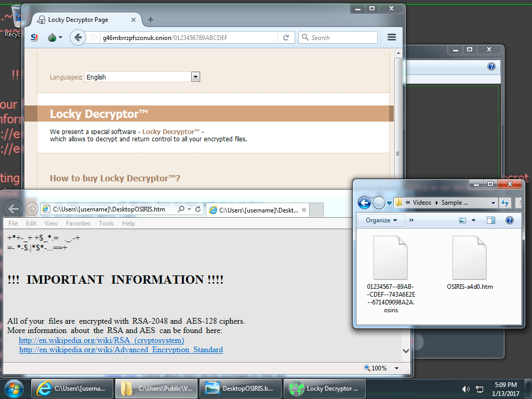The image size is (532, 399).
Task: Click the Windows Start button
Action: pos(14,388)
